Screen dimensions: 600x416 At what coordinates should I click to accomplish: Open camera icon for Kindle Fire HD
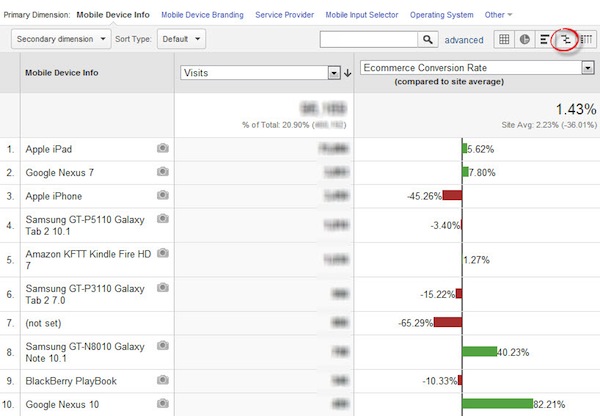click(163, 253)
